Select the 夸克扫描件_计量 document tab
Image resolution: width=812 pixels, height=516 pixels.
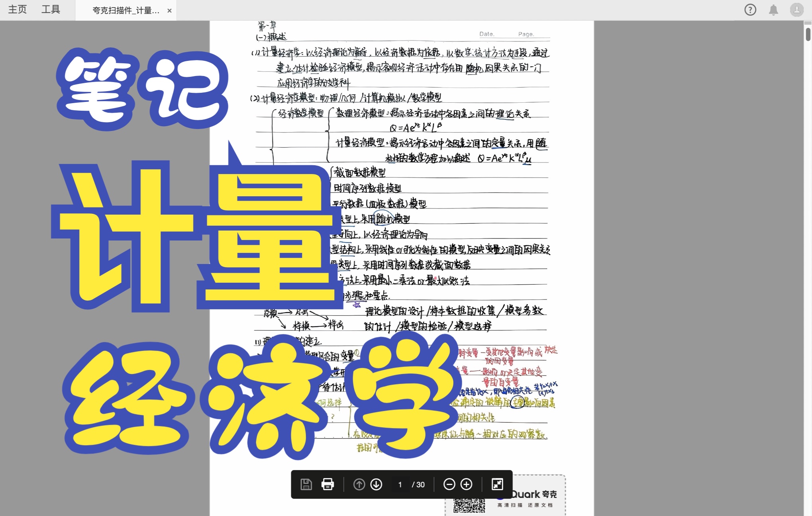(x=124, y=11)
